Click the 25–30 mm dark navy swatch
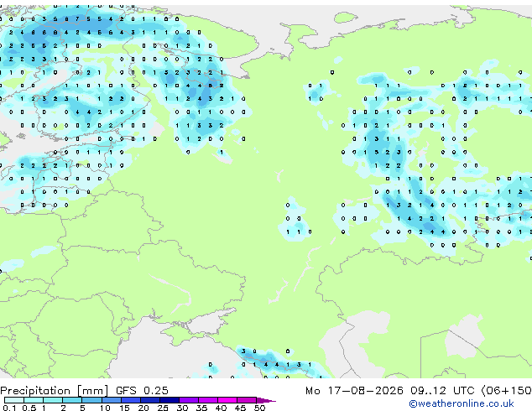The image size is (532, 411). 169,400
